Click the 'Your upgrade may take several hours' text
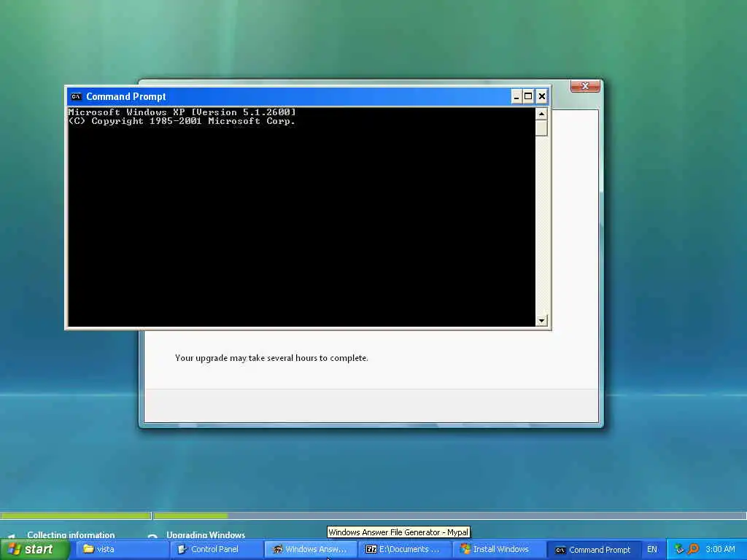The width and height of the screenshot is (747, 560). point(271,358)
